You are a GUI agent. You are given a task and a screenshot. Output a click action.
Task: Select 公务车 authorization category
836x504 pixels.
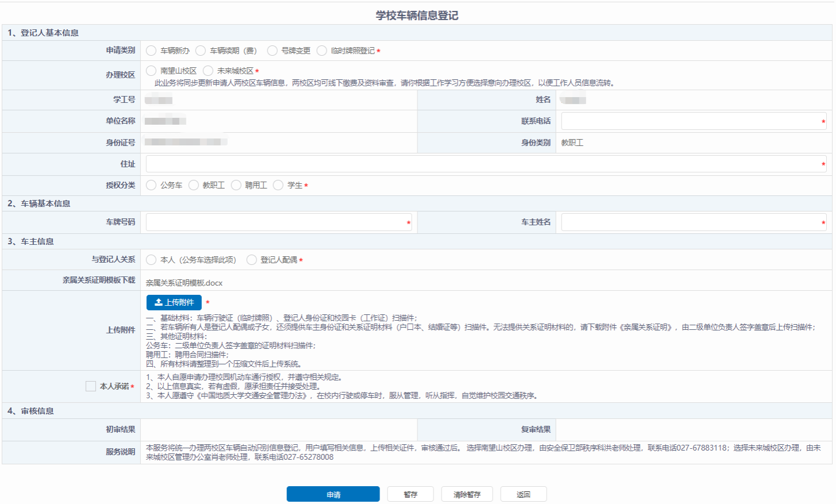151,185
